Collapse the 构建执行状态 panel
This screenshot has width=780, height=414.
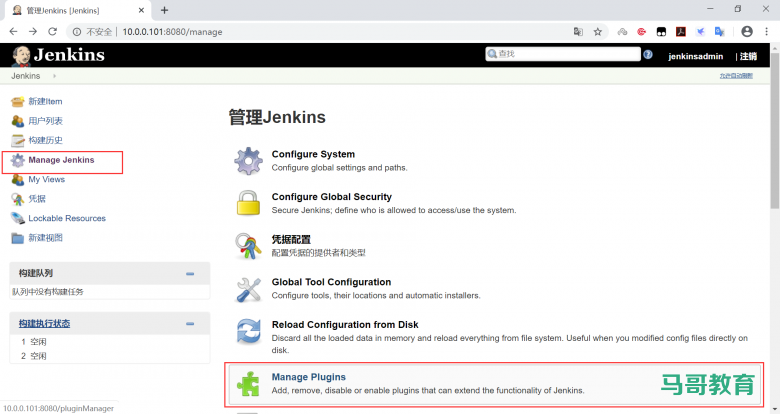tap(190, 323)
